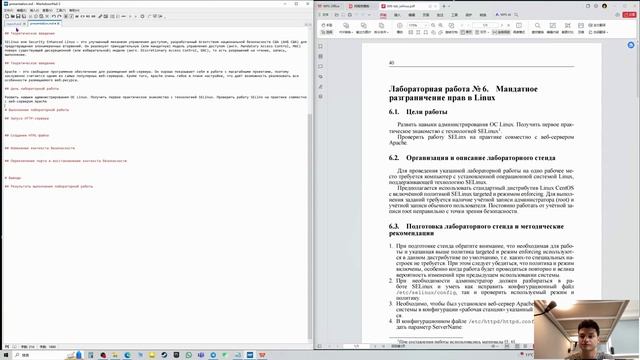Open Steam from taskbar
640x360 pixels.
164,355
